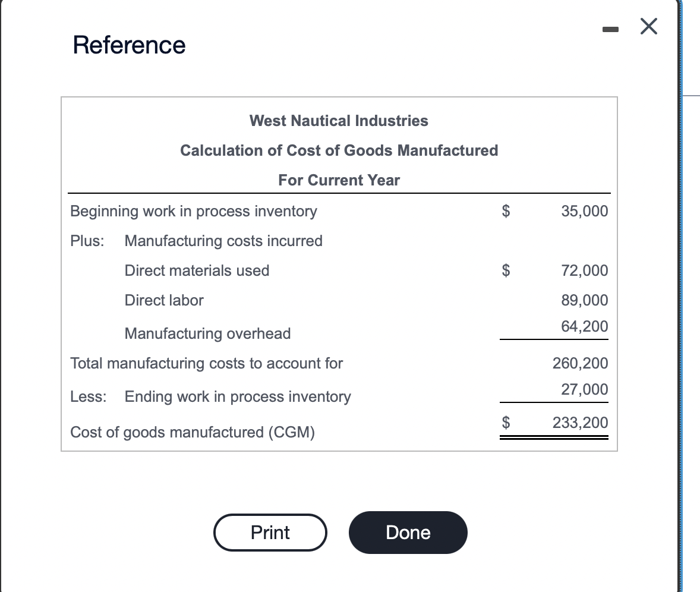700x592 pixels.
Task: Select the Total manufacturing costs line
Action: (x=206, y=363)
